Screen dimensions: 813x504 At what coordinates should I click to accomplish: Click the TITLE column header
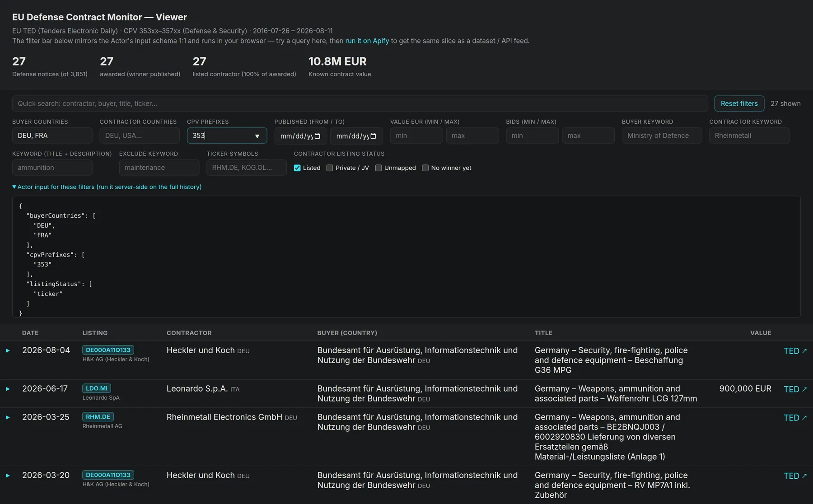point(543,333)
